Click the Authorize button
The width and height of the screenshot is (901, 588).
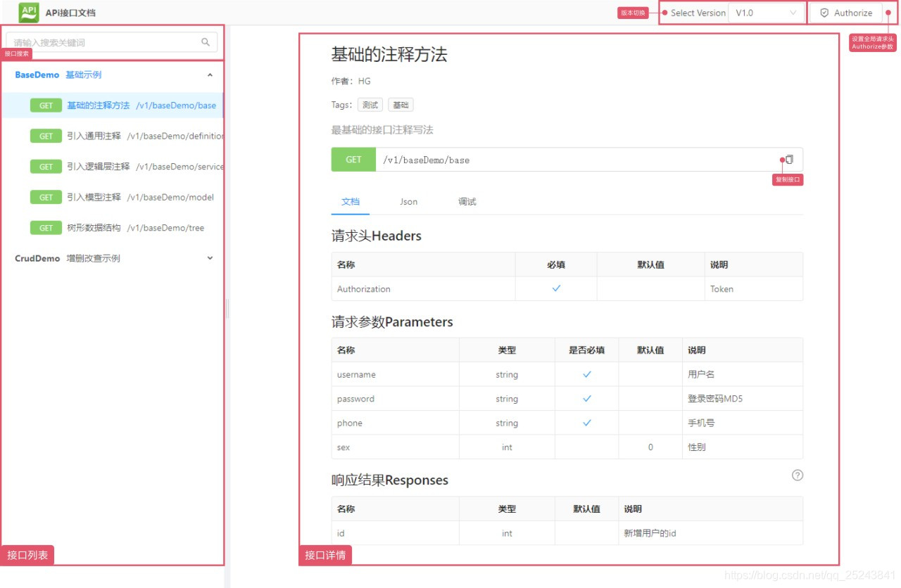tap(845, 12)
